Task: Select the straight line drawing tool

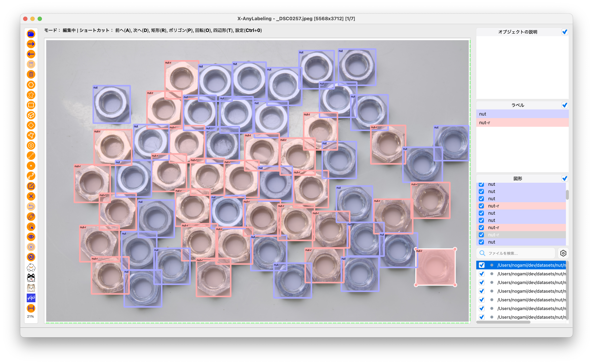Action: tap(31, 156)
